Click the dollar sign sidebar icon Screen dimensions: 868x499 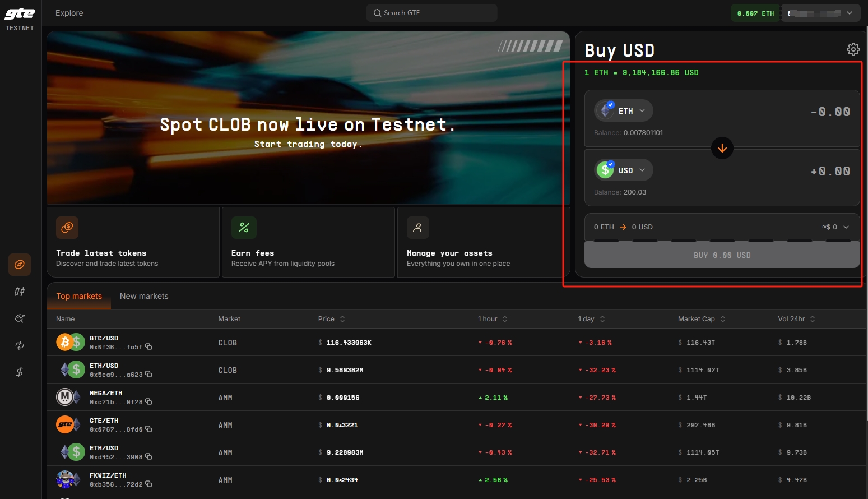20,372
